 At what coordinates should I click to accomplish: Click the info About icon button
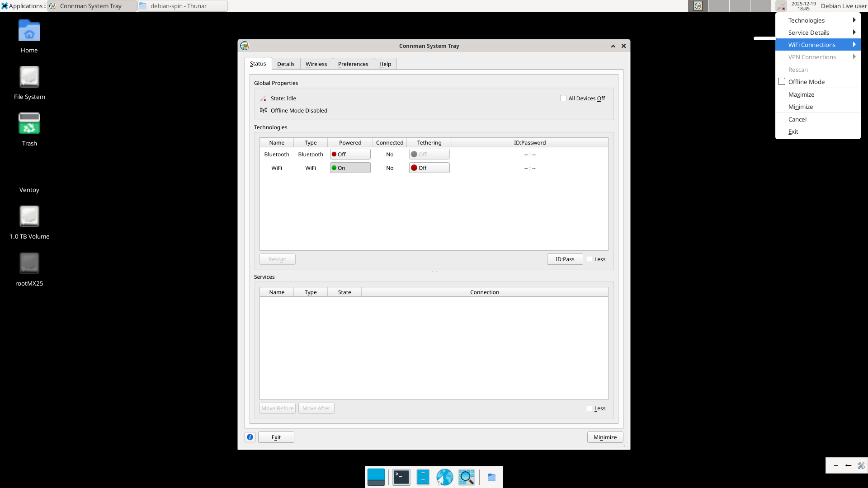coord(250,437)
